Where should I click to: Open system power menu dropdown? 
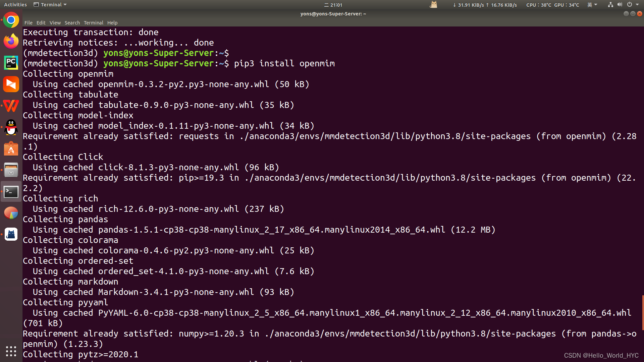633,5
